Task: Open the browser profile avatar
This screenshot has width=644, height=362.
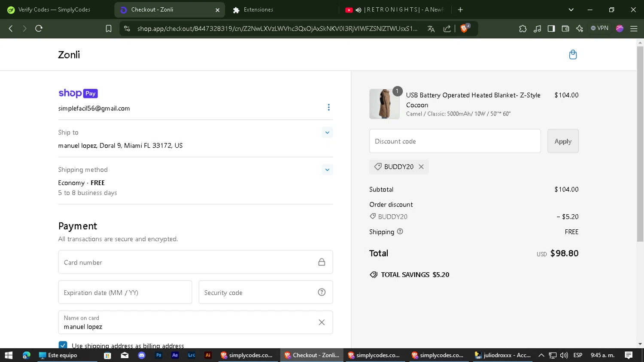Action: tap(620, 28)
